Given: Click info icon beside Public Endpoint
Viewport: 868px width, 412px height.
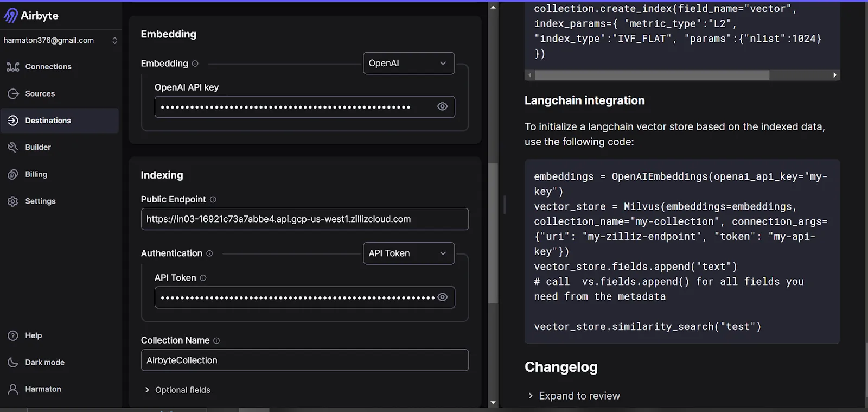Looking at the screenshot, I should (213, 199).
